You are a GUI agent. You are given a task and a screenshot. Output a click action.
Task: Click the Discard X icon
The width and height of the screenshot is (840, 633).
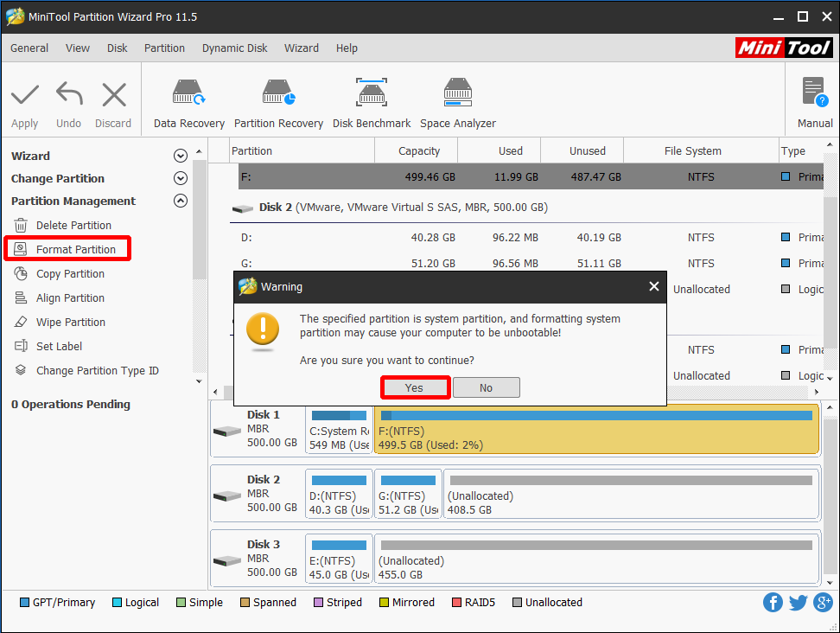coord(114,95)
